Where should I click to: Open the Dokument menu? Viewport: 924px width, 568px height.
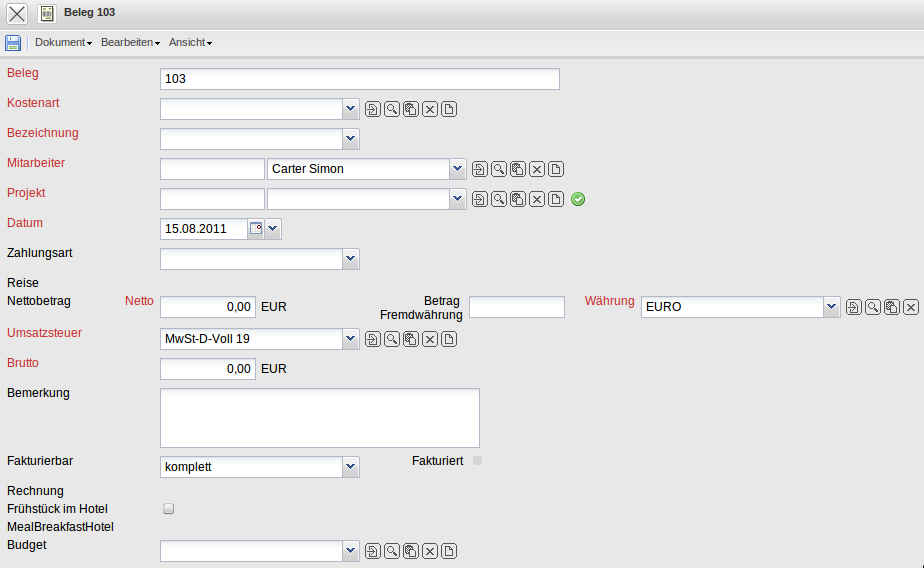pyautogui.click(x=63, y=43)
